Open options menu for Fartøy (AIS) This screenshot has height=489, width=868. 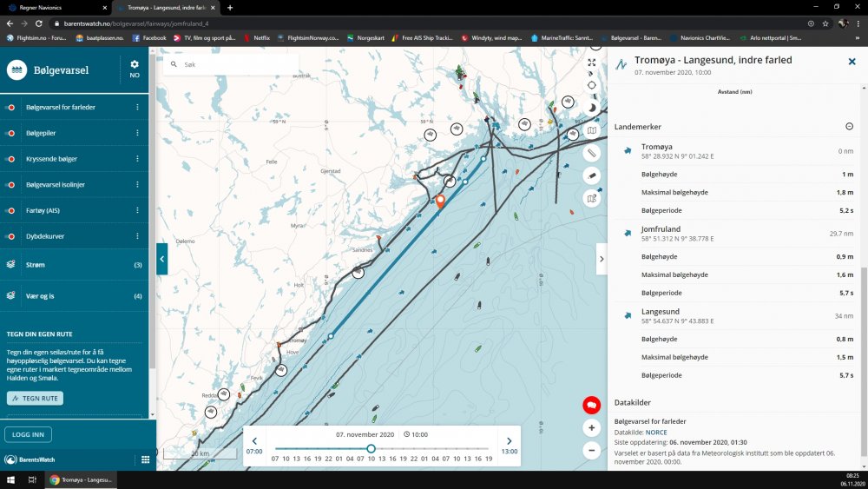pyautogui.click(x=137, y=210)
